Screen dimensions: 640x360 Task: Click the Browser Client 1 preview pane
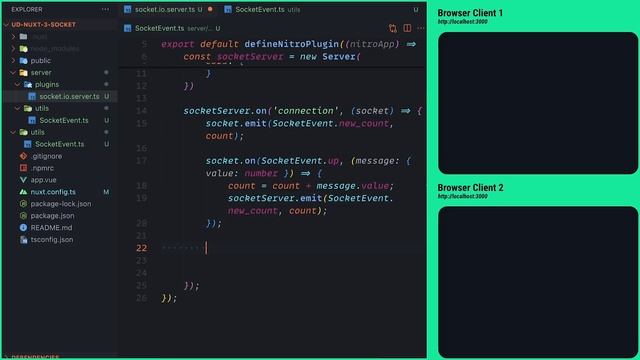(538, 103)
